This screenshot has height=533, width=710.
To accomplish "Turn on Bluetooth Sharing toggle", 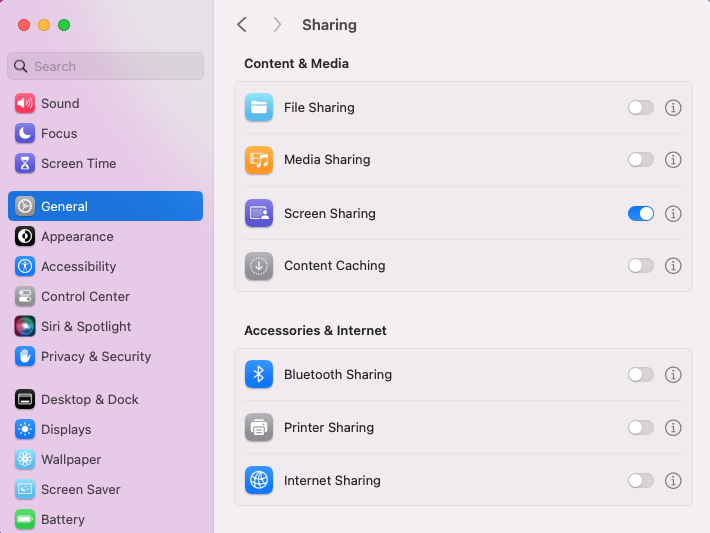I will (641, 375).
